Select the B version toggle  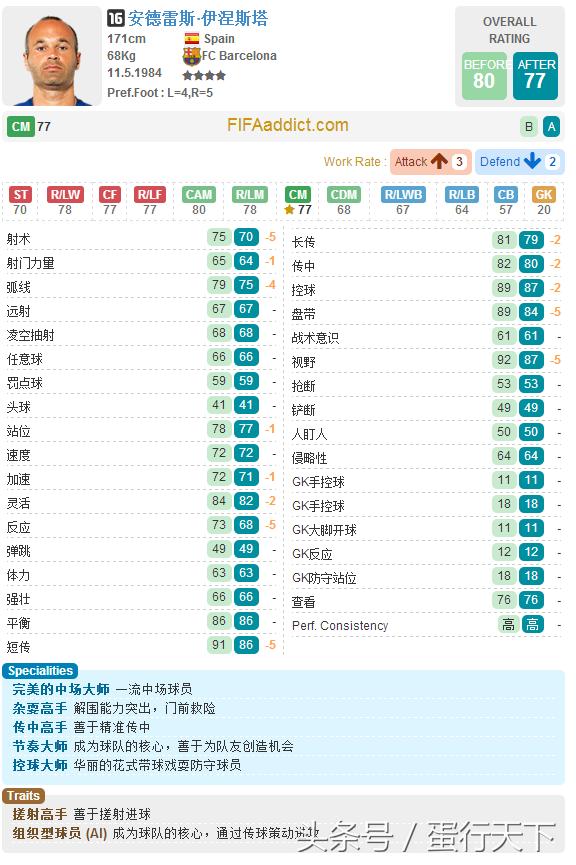pos(529,127)
